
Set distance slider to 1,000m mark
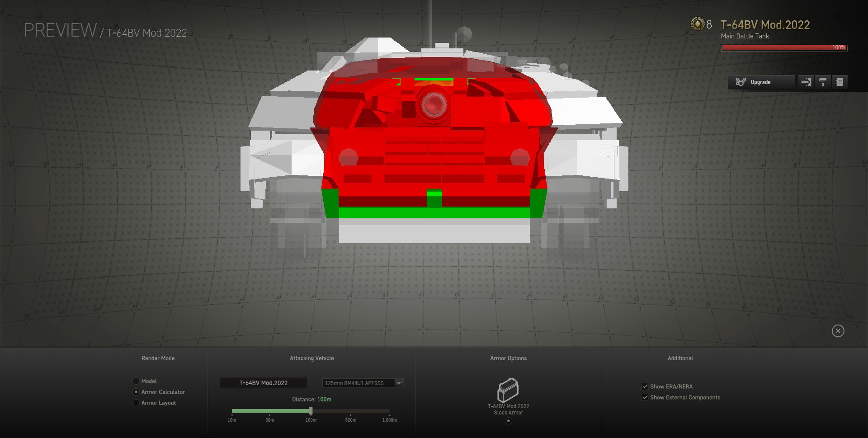(389, 411)
